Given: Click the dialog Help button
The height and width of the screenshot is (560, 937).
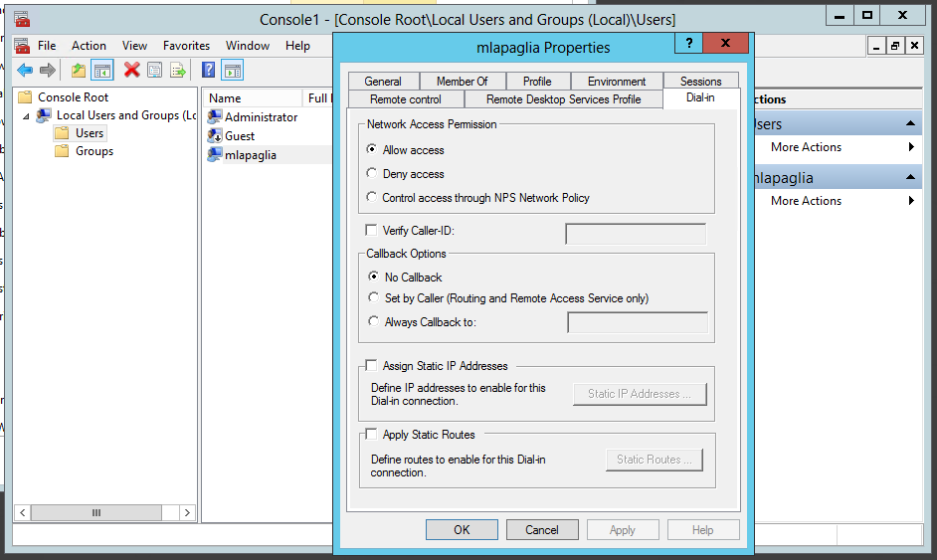Looking at the screenshot, I should click(x=703, y=529).
